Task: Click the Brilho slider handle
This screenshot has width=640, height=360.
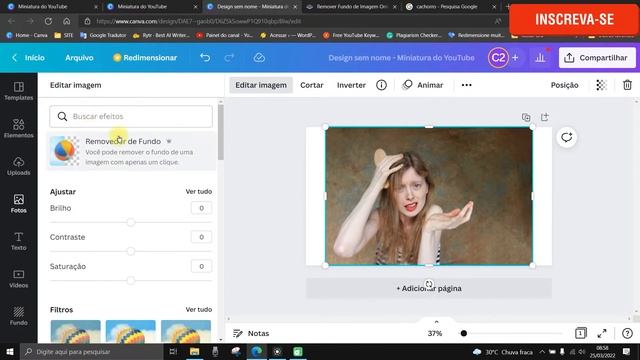Action: 131,222
